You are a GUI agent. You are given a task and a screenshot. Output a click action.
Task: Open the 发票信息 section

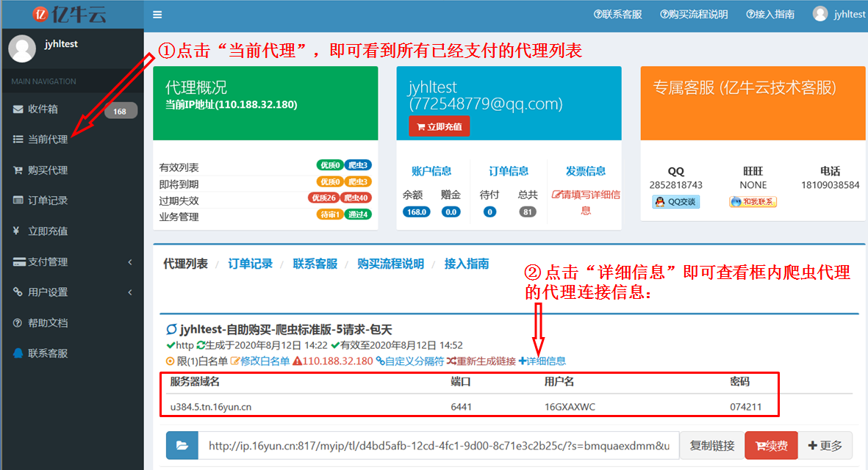click(x=585, y=171)
